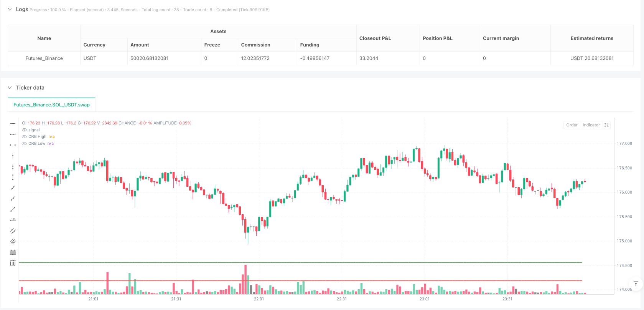
Task: Select the Futures_Binance.SOL_USDT.swap tab
Action: coord(51,104)
